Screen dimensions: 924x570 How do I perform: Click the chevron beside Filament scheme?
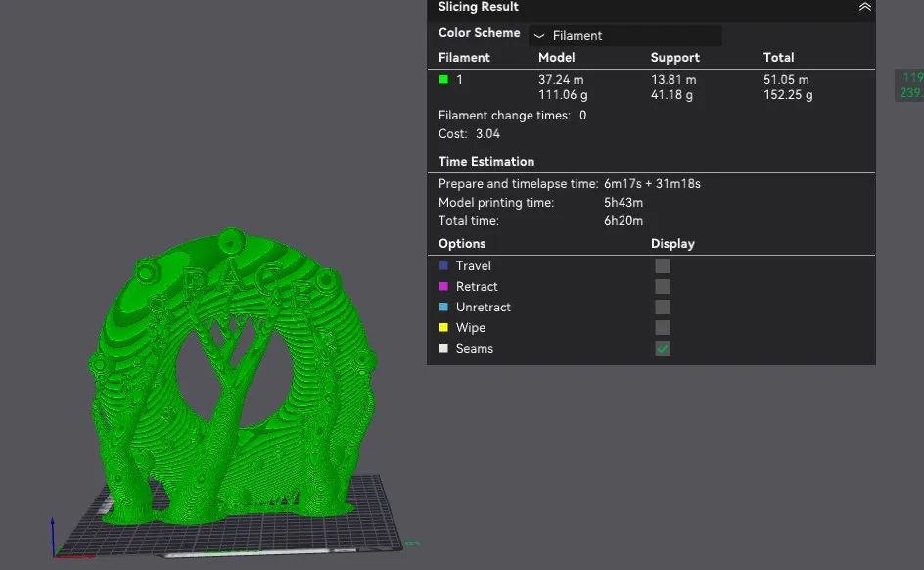(x=538, y=36)
